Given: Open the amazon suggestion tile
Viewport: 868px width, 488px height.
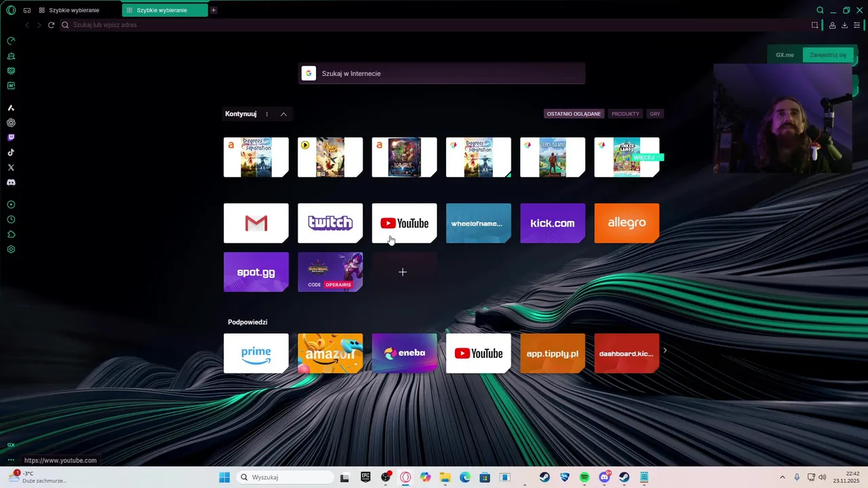Looking at the screenshot, I should (330, 353).
